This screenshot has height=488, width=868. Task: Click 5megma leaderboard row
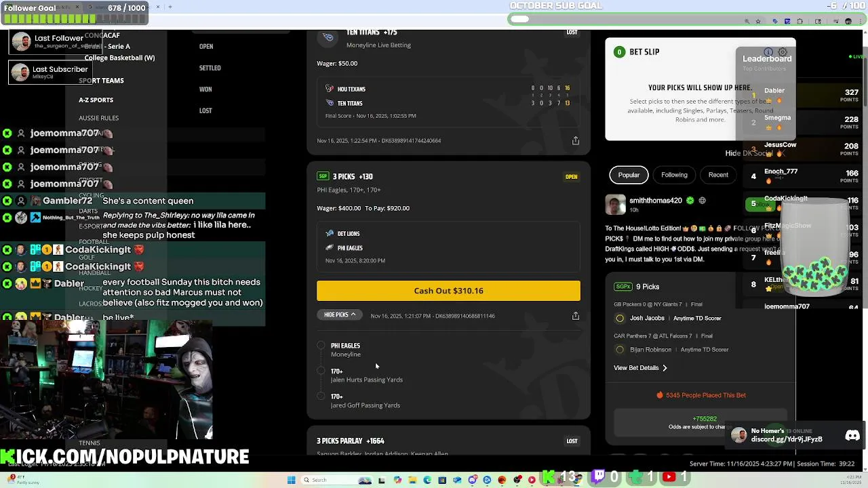point(803,122)
